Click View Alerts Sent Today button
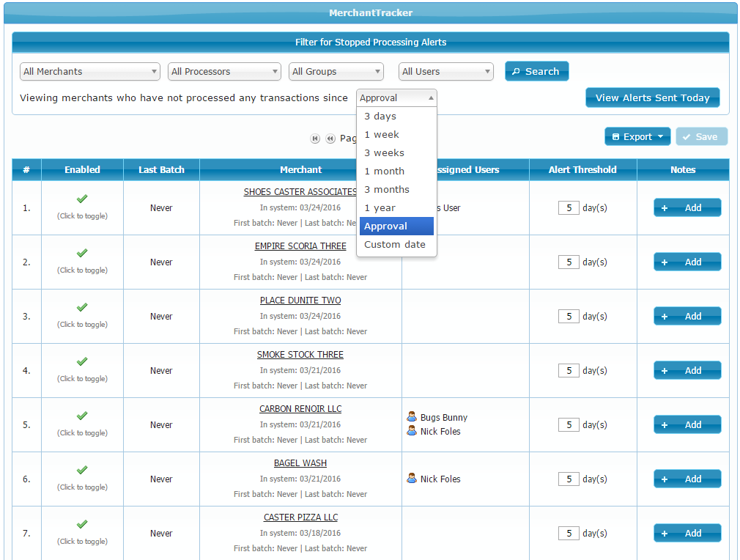Image resolution: width=740 pixels, height=560 pixels. (652, 98)
